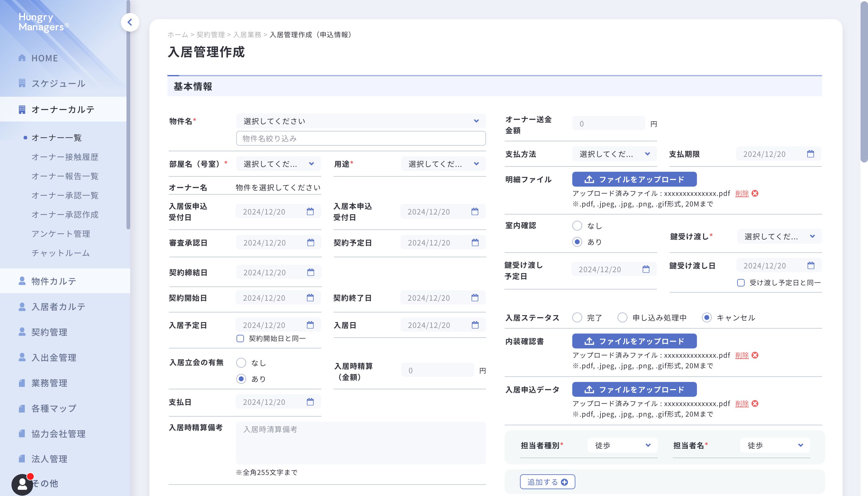Open calendar icon for 鍵受け渡し予定日

point(645,269)
